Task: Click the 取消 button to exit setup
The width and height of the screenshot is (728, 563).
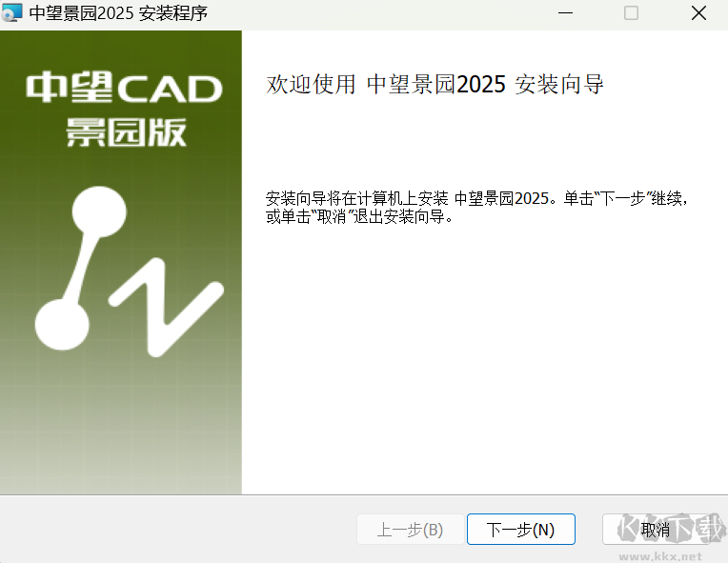Action: pos(656,529)
